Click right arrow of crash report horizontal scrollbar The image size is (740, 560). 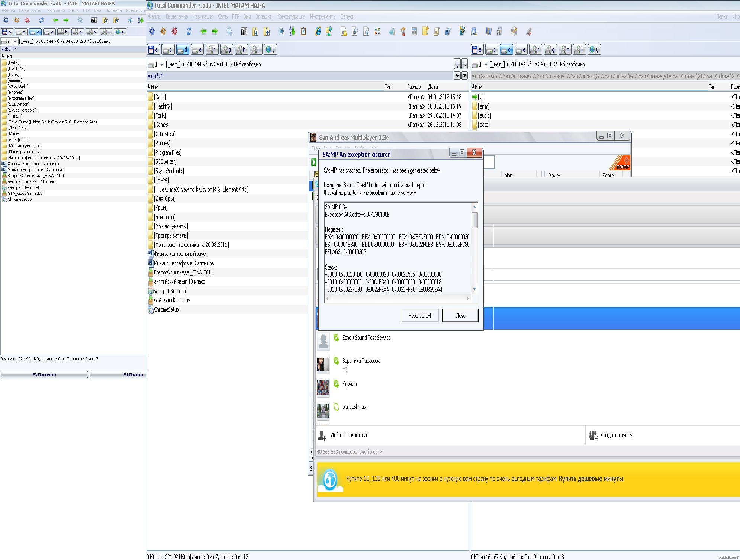[x=468, y=298]
